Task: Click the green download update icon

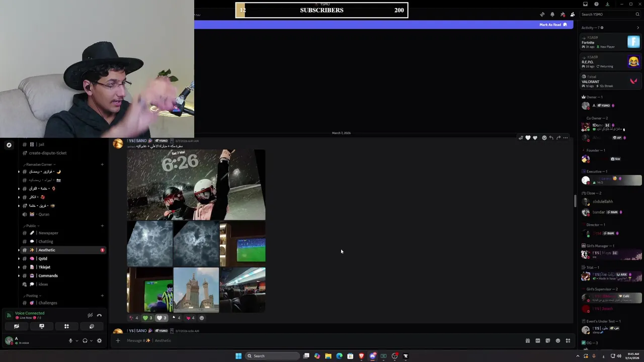Action: pyautogui.click(x=607, y=4)
